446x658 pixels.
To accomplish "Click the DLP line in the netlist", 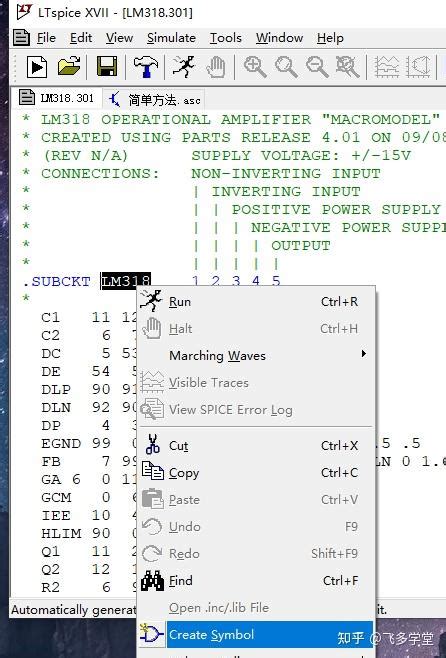I will (89, 389).
